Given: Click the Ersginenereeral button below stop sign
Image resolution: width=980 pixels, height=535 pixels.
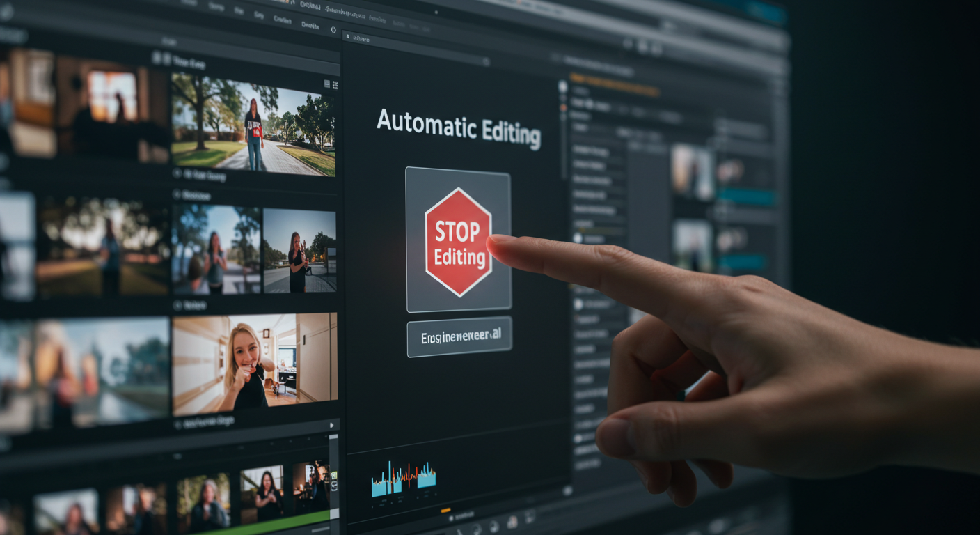Looking at the screenshot, I should (x=459, y=336).
